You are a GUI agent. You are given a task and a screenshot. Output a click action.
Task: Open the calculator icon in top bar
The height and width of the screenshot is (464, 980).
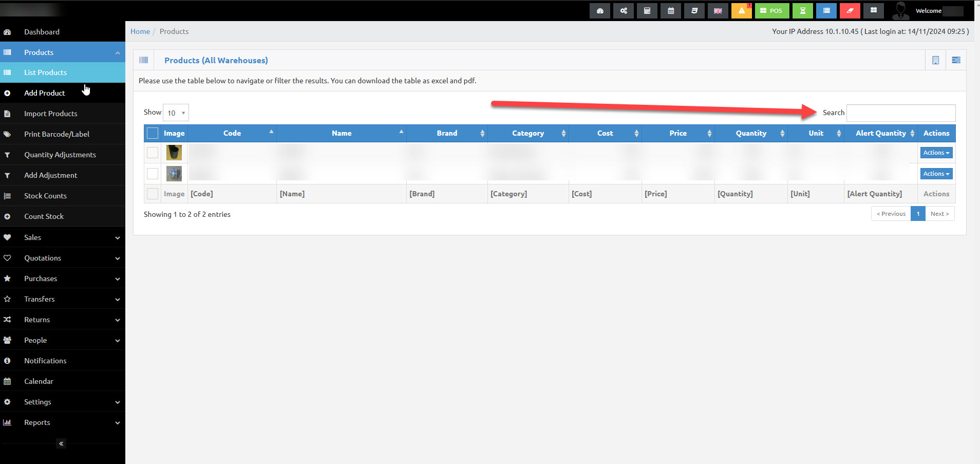[x=647, y=11]
